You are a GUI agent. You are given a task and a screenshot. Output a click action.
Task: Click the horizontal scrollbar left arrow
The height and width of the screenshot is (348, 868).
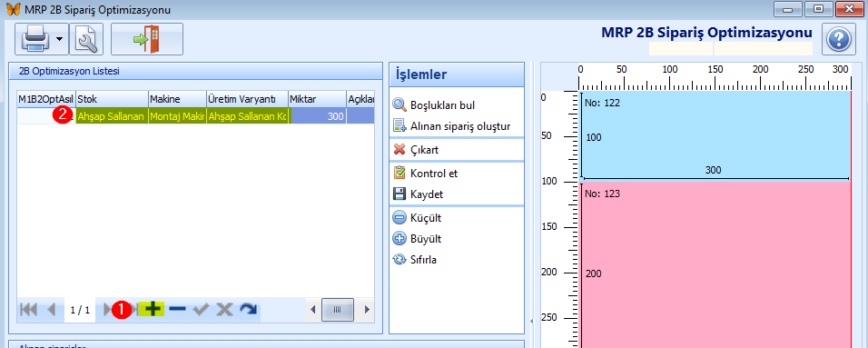click(x=312, y=309)
